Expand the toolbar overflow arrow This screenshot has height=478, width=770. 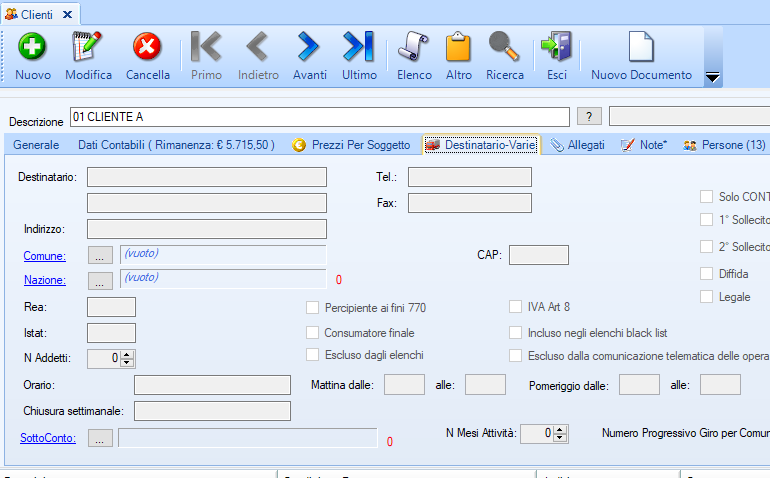[713, 77]
